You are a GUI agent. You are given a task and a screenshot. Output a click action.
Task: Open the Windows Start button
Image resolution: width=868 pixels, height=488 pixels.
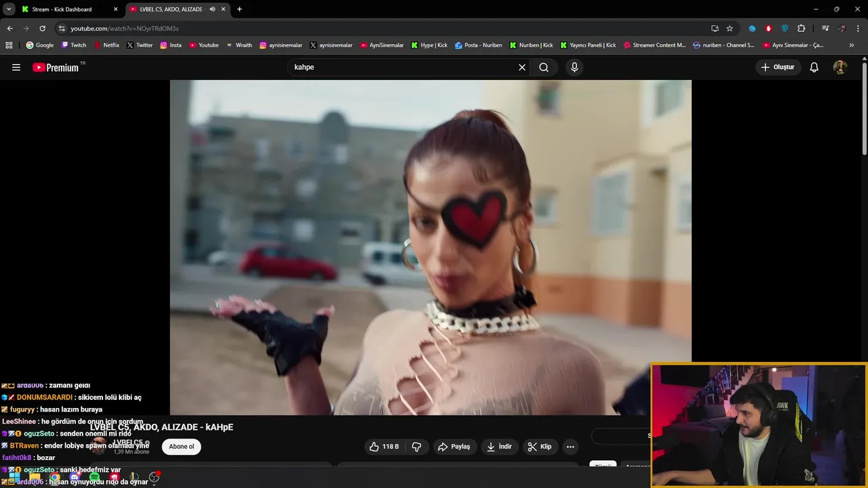[x=14, y=478]
